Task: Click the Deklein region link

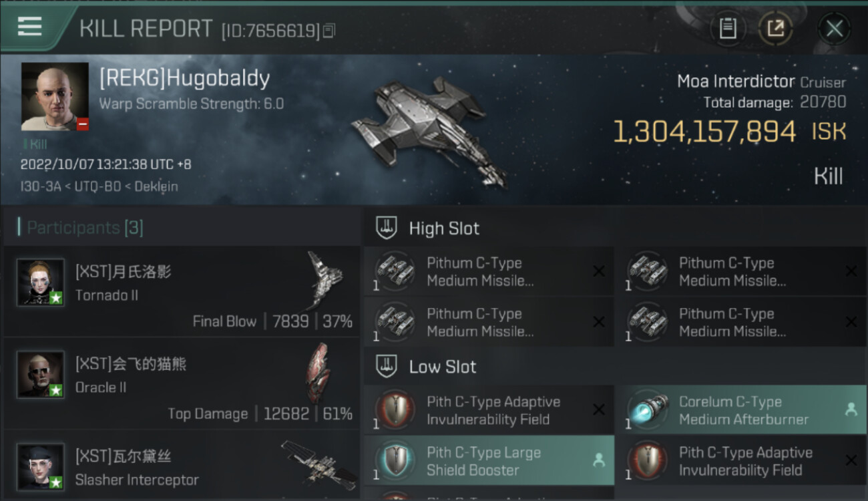Action: point(156,186)
